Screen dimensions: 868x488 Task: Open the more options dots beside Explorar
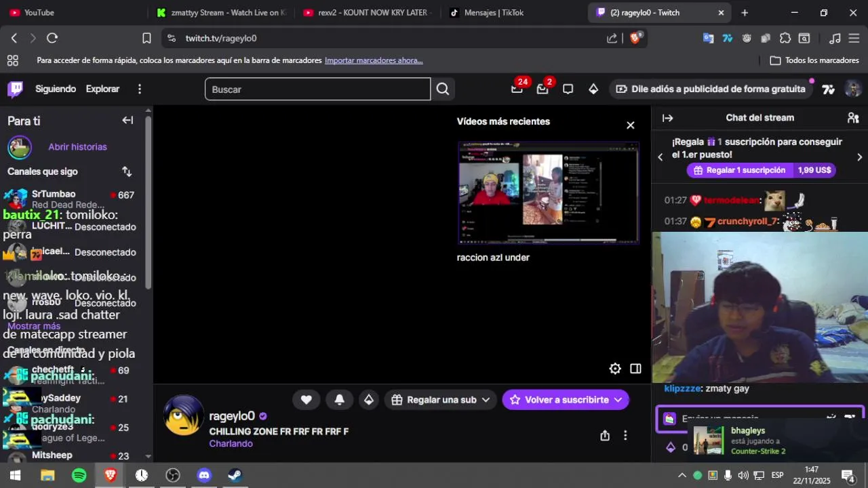pyautogui.click(x=140, y=89)
